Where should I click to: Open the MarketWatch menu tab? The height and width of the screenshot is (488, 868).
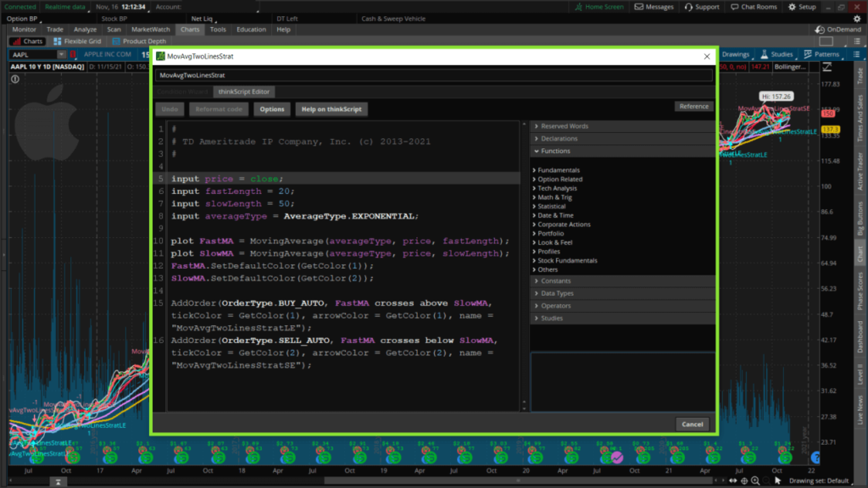151,30
